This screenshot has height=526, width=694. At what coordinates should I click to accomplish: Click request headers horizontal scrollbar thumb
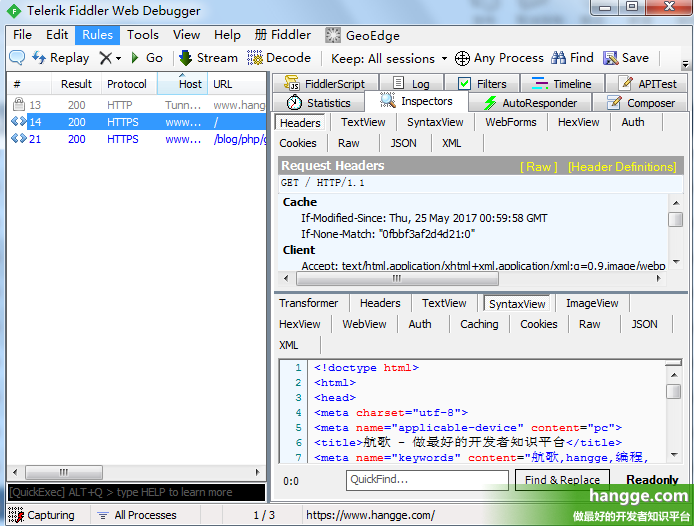(x=397, y=278)
